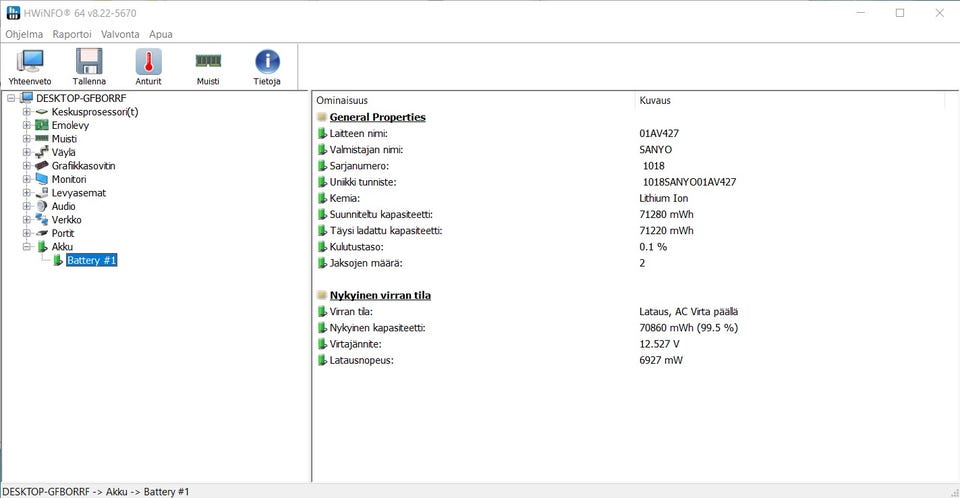Click the status bar path text
Image resolution: width=960 pixels, height=498 pixels.
96,491
